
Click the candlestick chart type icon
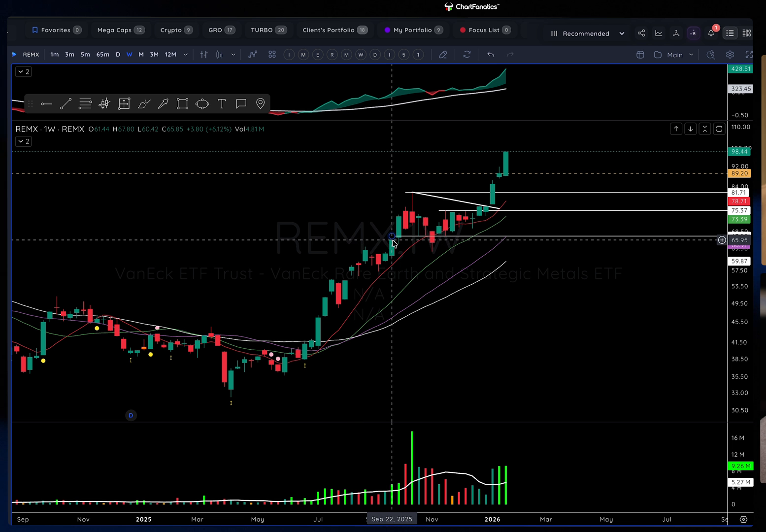click(219, 55)
